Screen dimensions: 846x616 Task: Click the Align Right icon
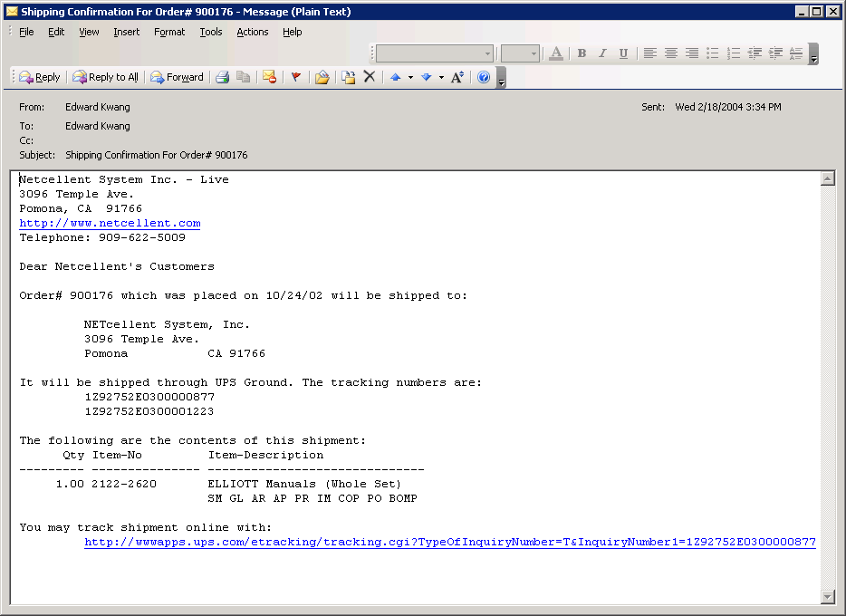tap(692, 53)
